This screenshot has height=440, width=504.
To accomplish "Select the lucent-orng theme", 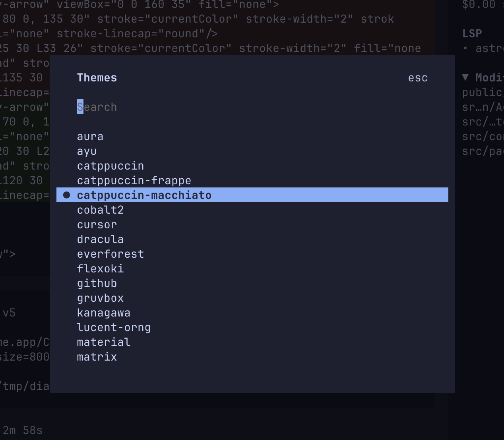I will click(114, 328).
